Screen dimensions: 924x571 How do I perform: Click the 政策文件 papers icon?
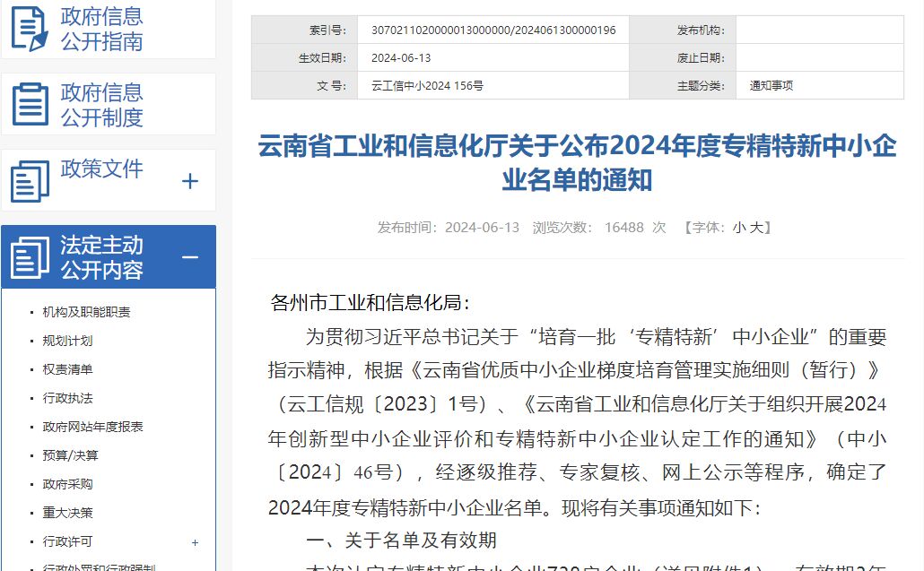[x=31, y=181]
